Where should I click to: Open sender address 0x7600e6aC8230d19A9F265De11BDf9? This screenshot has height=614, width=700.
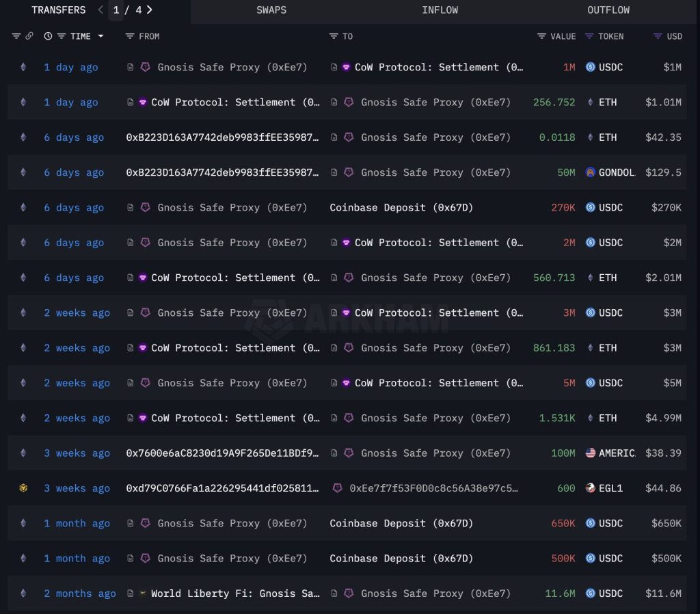222,453
